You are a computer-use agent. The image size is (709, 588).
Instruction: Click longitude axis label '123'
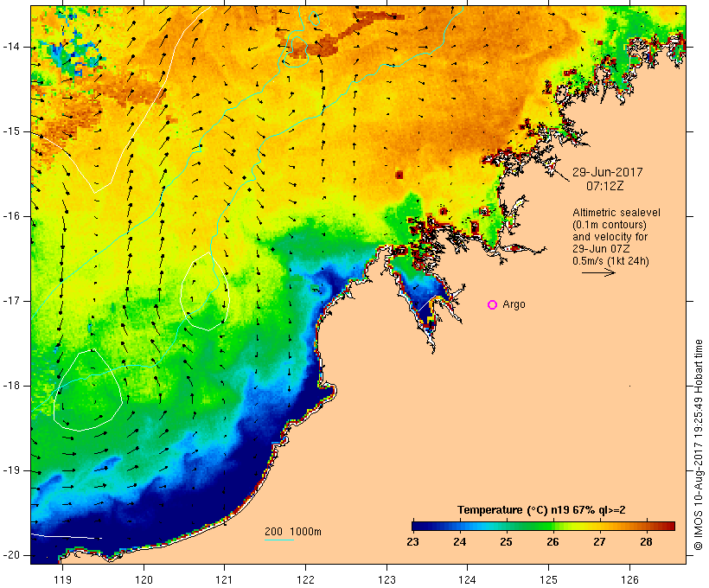(386, 579)
